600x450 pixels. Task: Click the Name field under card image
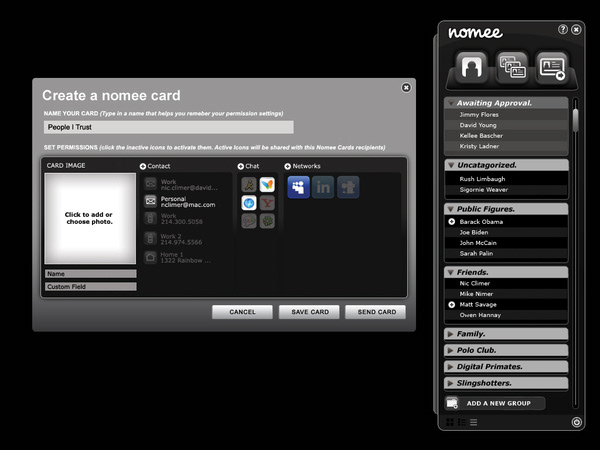click(91, 274)
